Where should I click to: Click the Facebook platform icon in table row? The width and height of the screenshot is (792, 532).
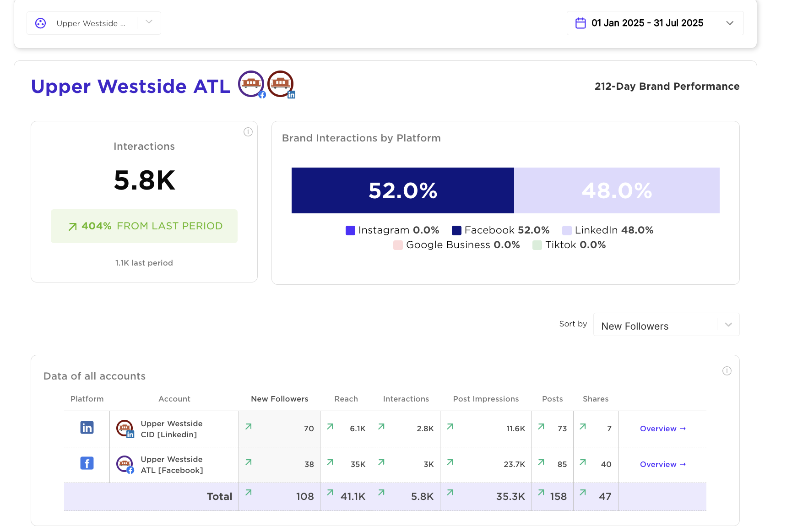coord(87,463)
